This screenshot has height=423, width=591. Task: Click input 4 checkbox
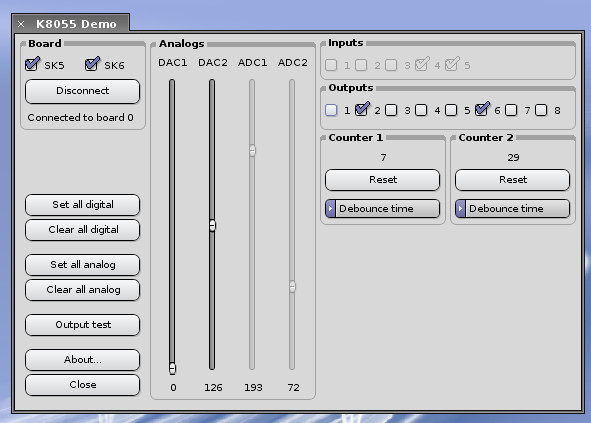coord(422,64)
